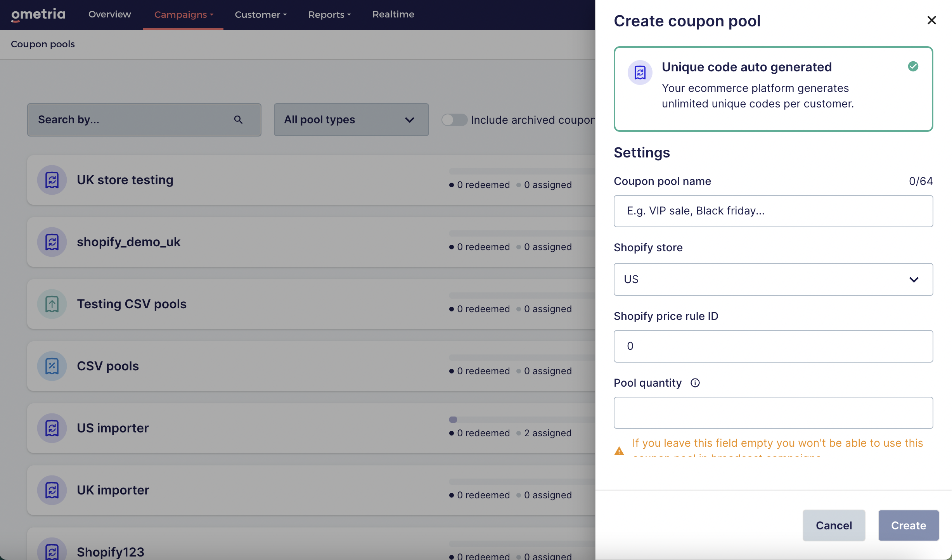
Task: Open the Testing CSV pools entry
Action: pyautogui.click(x=311, y=304)
